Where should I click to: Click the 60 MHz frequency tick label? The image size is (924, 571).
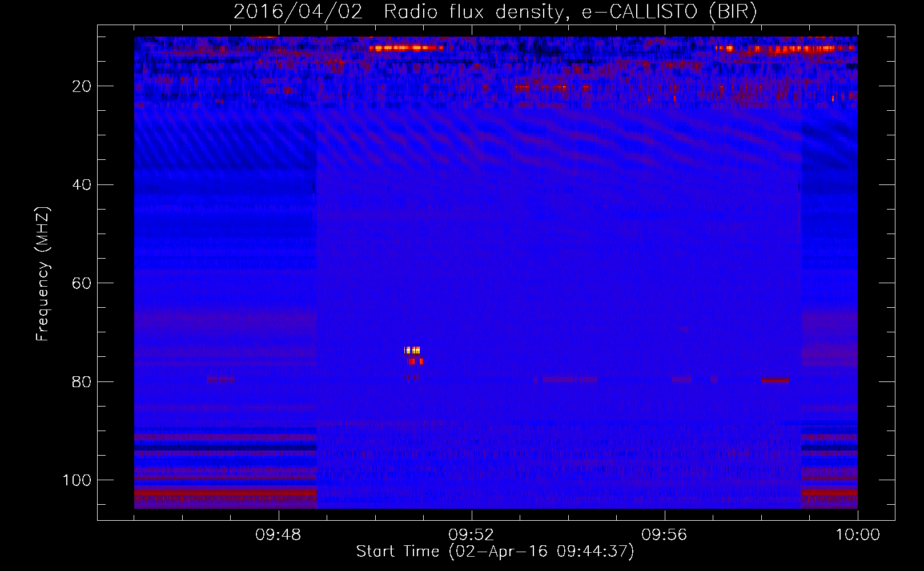82,284
